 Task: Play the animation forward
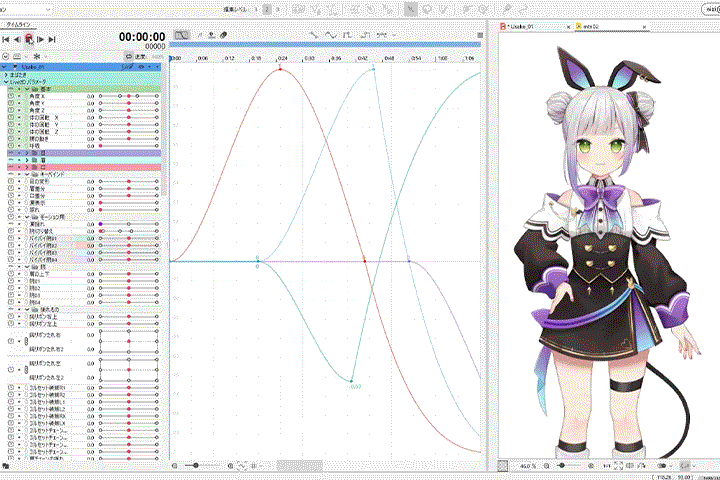click(40, 40)
